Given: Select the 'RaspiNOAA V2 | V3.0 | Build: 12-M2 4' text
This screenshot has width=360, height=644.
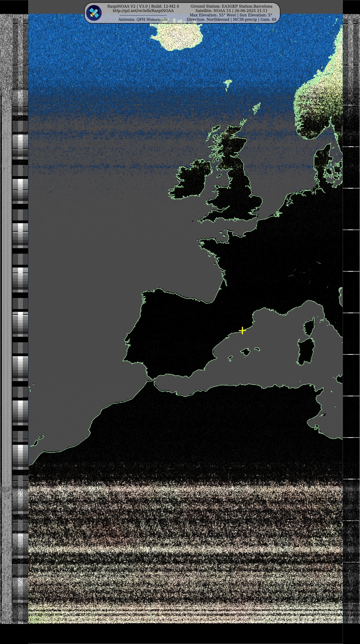Looking at the screenshot, I should click(x=143, y=6).
